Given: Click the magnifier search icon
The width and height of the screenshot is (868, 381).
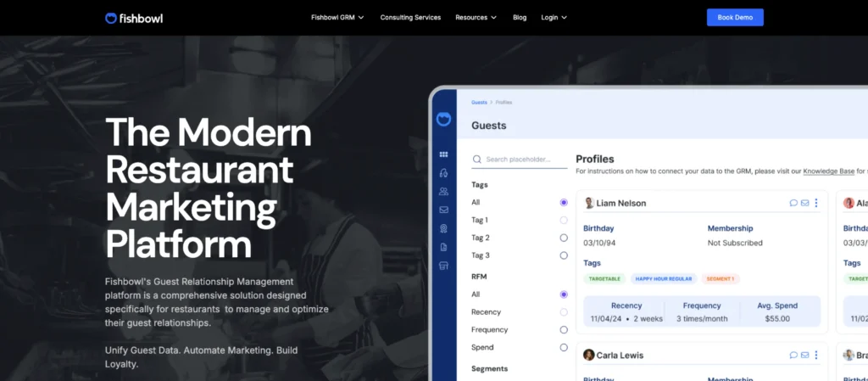Looking at the screenshot, I should click(476, 160).
